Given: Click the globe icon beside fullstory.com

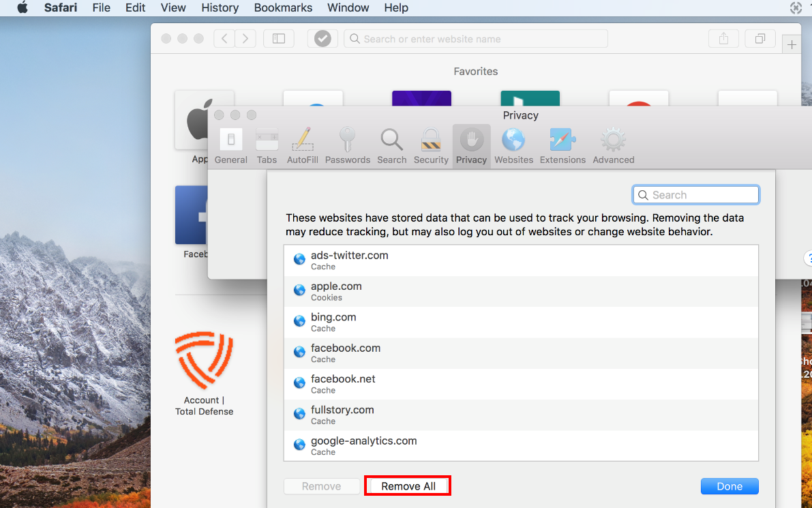Looking at the screenshot, I should pos(299,413).
